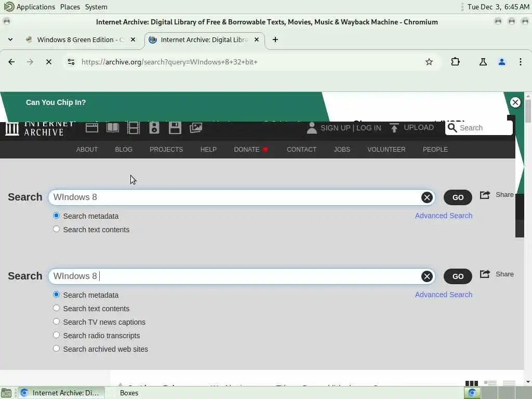Switch to list view of results

[x=490, y=383]
